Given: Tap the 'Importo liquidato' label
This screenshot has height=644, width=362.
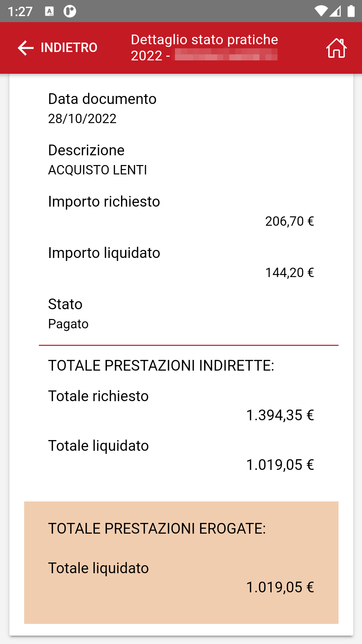Looking at the screenshot, I should click(104, 253).
